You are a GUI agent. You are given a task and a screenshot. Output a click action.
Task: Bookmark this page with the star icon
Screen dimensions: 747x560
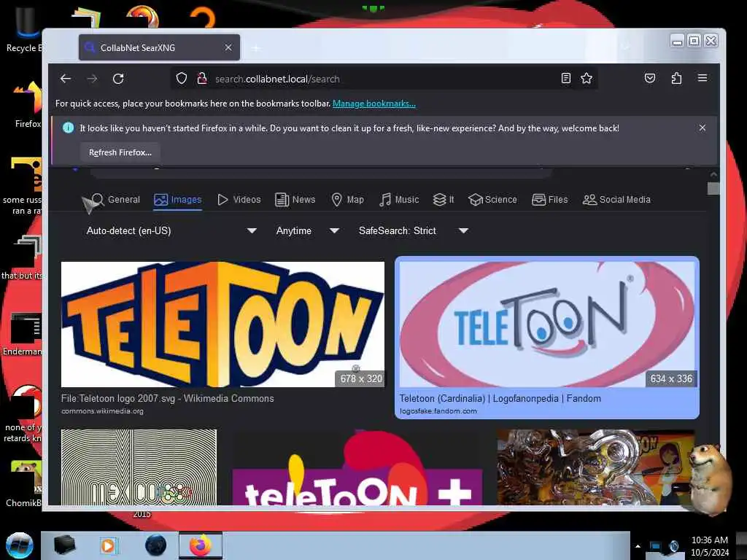587,79
